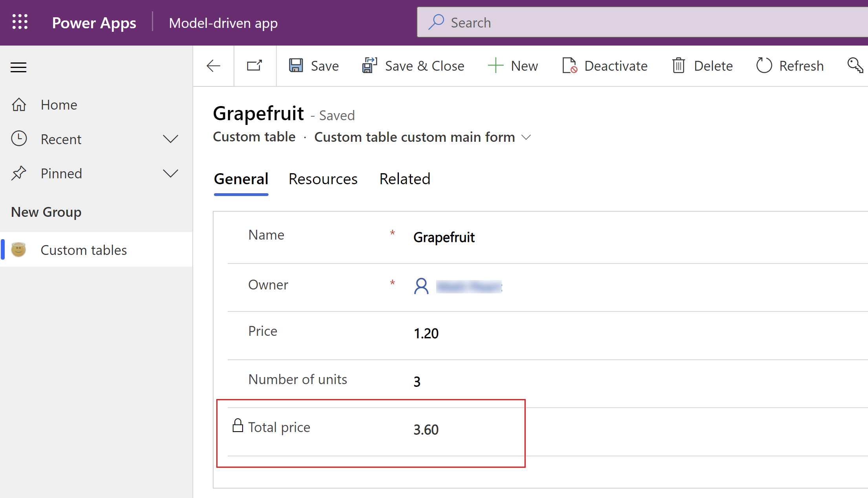Switch to the Resources tab
868x498 pixels.
323,178
